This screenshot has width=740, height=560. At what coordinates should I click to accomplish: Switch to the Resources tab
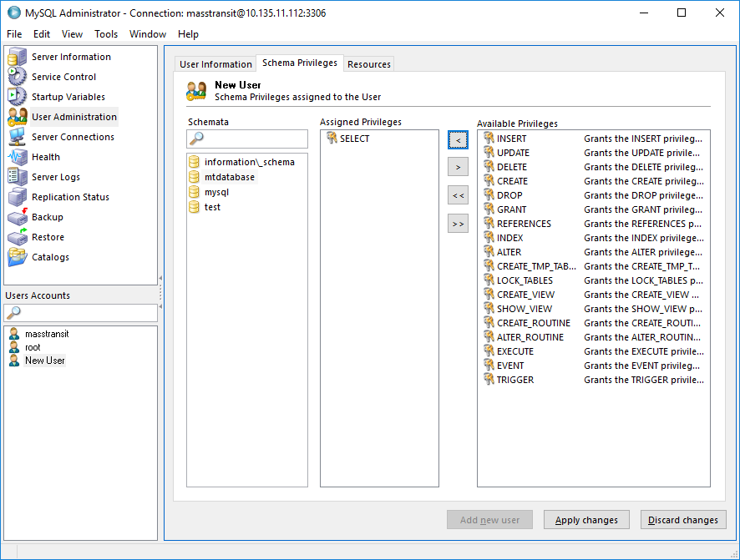coord(368,63)
